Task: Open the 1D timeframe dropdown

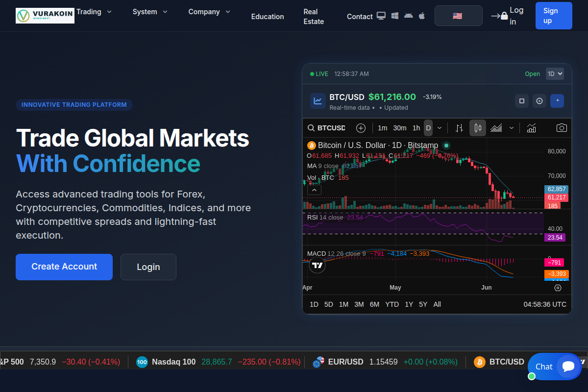Action: (x=555, y=74)
